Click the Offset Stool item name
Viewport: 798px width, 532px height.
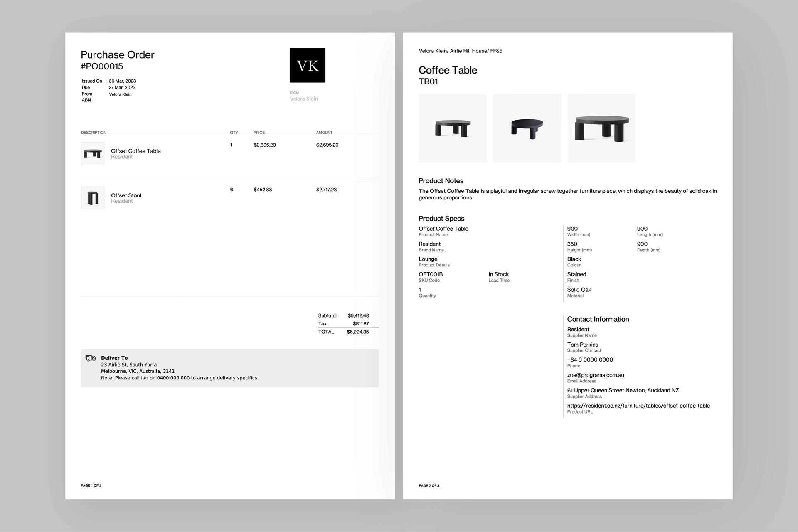point(126,195)
